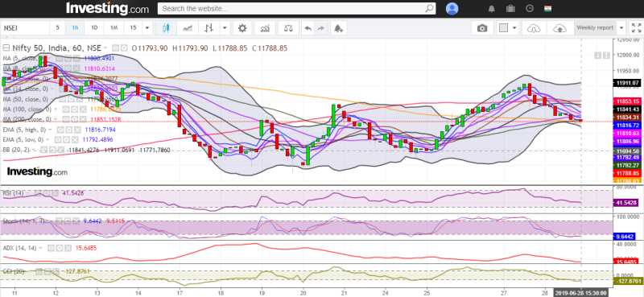644x297 pixels.
Task: Open settings for EMA (5, low, 0)
Action: (x=66, y=140)
